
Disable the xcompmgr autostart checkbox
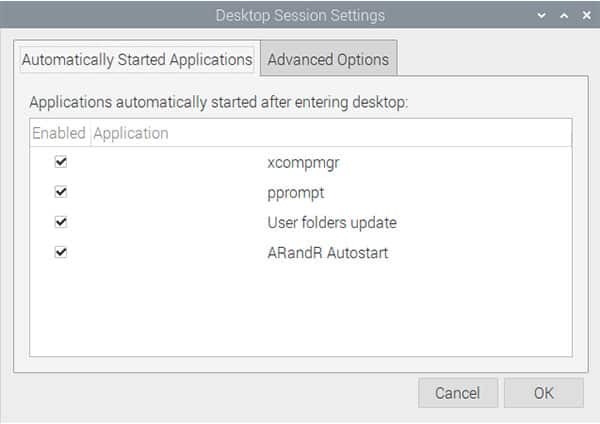61,162
